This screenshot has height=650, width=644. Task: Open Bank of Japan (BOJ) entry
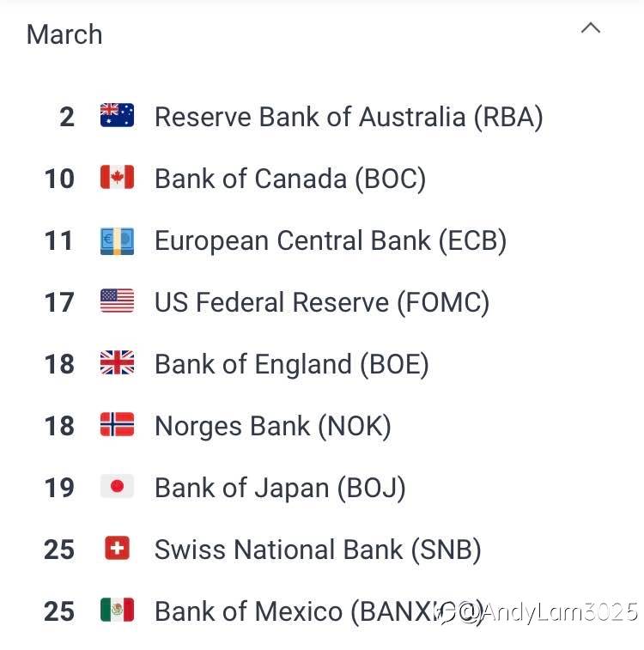pyautogui.click(x=280, y=489)
